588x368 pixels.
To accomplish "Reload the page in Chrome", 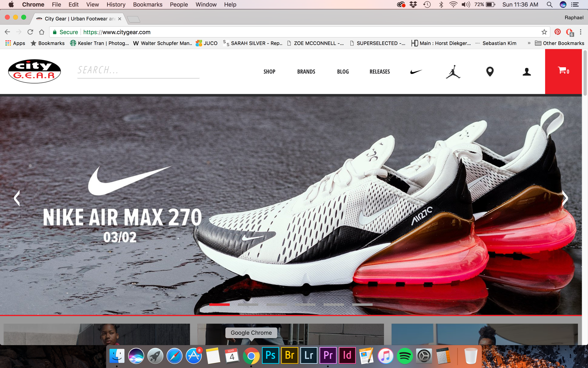I will tap(30, 32).
